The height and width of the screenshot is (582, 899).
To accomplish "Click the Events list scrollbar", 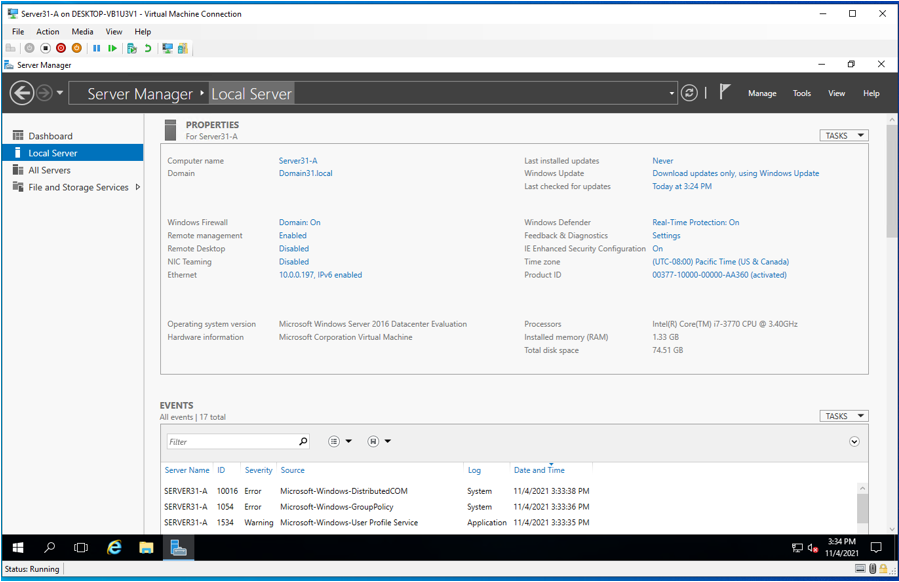I will pyautogui.click(x=862, y=507).
